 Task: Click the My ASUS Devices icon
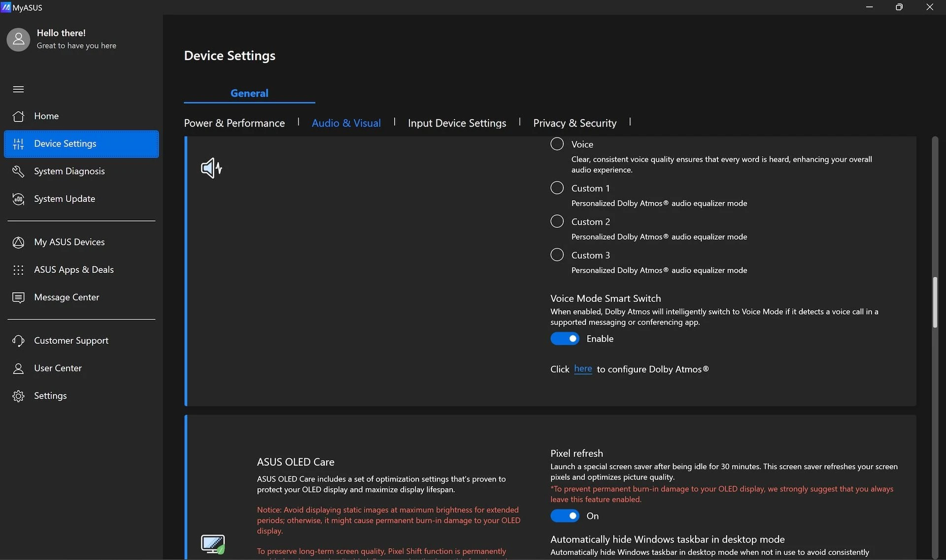(x=18, y=242)
